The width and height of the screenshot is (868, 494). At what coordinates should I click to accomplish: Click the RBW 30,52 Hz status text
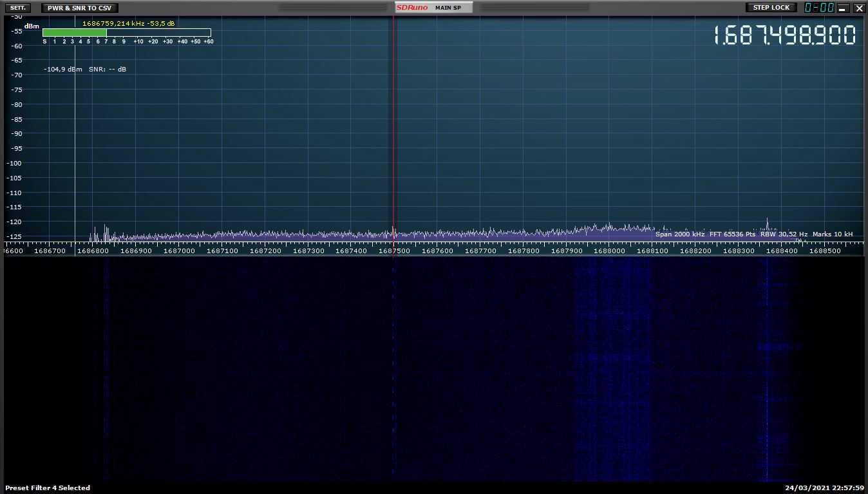pyautogui.click(x=784, y=234)
